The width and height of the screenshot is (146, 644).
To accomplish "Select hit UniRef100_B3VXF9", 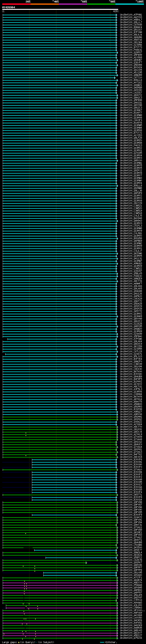I will coord(131,515).
